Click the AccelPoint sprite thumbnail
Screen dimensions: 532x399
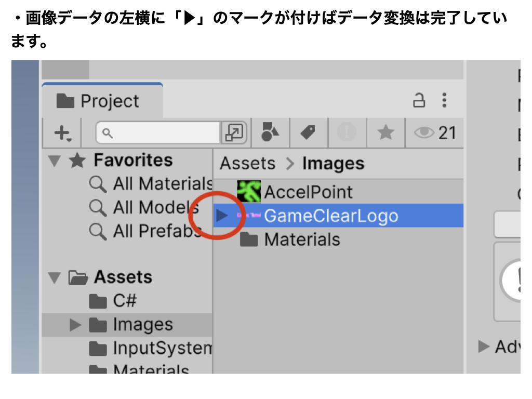click(x=249, y=192)
